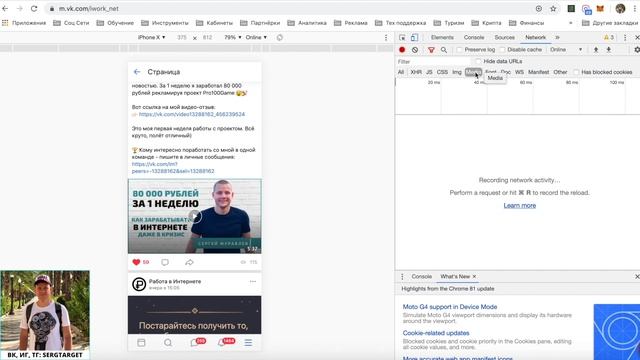Screen dimensions: 640x360
Task: Open DevTools customize three-dot menu
Action: (625, 38)
